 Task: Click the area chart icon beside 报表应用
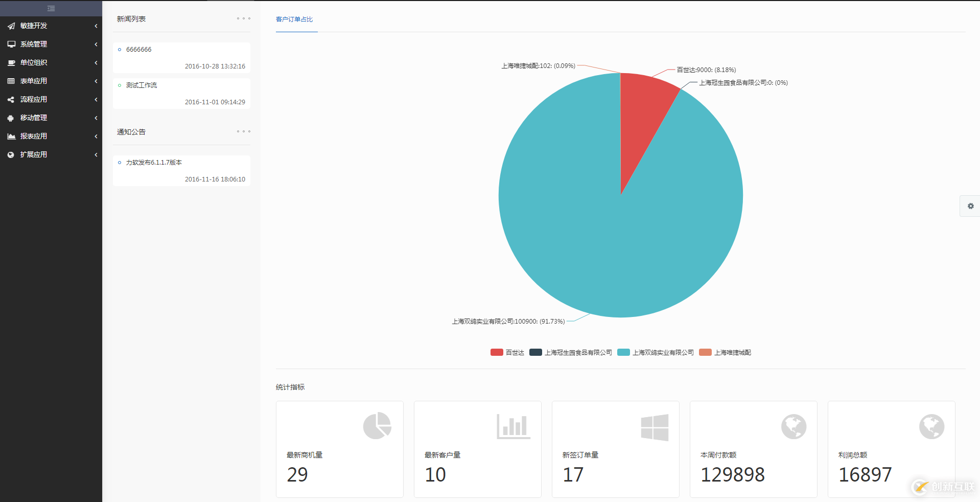(11, 136)
